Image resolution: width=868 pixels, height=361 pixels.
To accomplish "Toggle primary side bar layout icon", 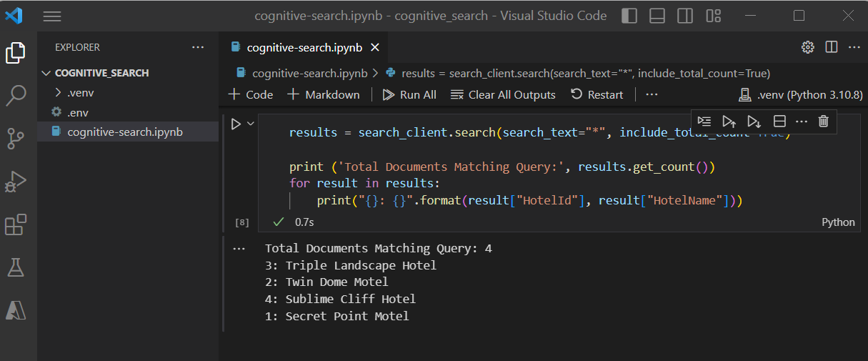I will pyautogui.click(x=629, y=16).
